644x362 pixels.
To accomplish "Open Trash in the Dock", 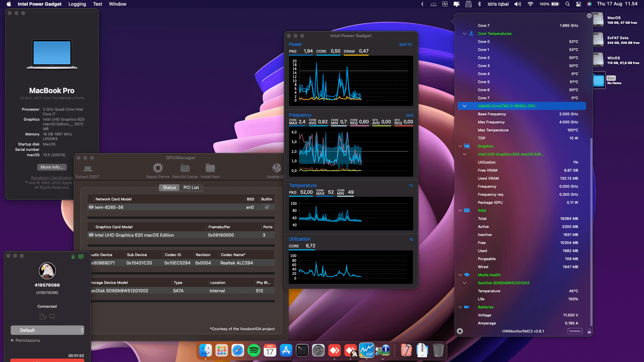I will pyautogui.click(x=438, y=351).
